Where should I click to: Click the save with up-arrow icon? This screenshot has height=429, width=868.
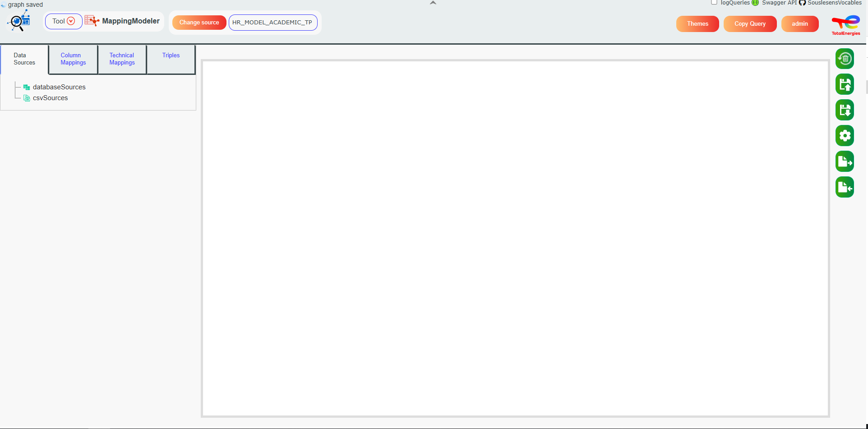(x=845, y=84)
